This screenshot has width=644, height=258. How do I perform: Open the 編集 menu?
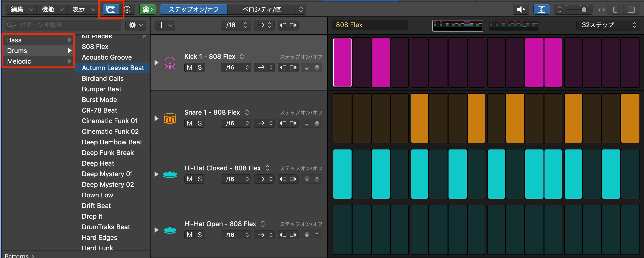[x=21, y=10]
